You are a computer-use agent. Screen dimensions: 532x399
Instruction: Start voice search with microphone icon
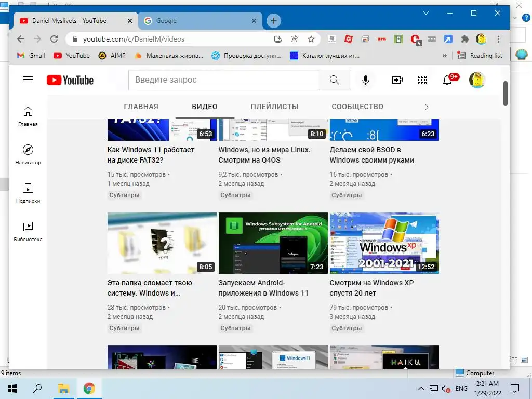365,80
